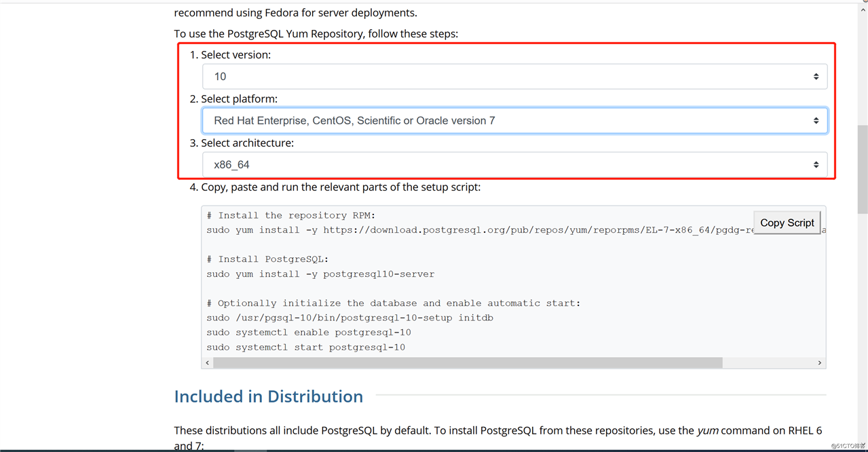Open the Select version dropdown showing 10
The image size is (868, 452).
[514, 77]
